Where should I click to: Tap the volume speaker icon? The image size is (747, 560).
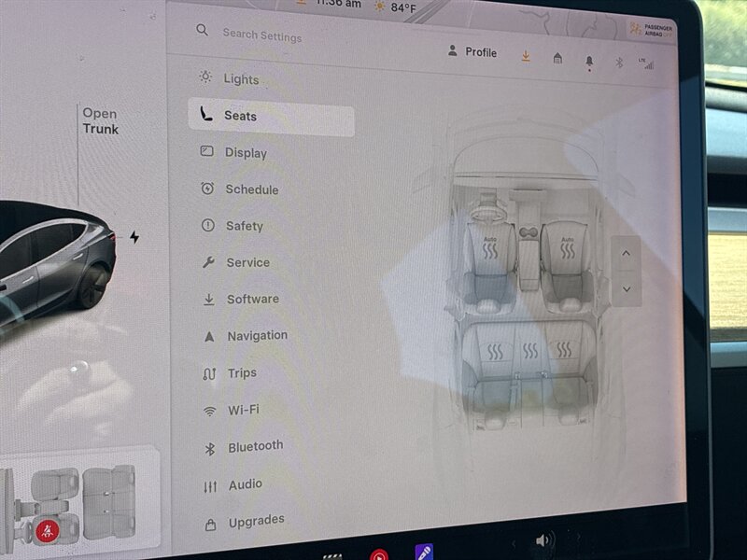[544, 540]
